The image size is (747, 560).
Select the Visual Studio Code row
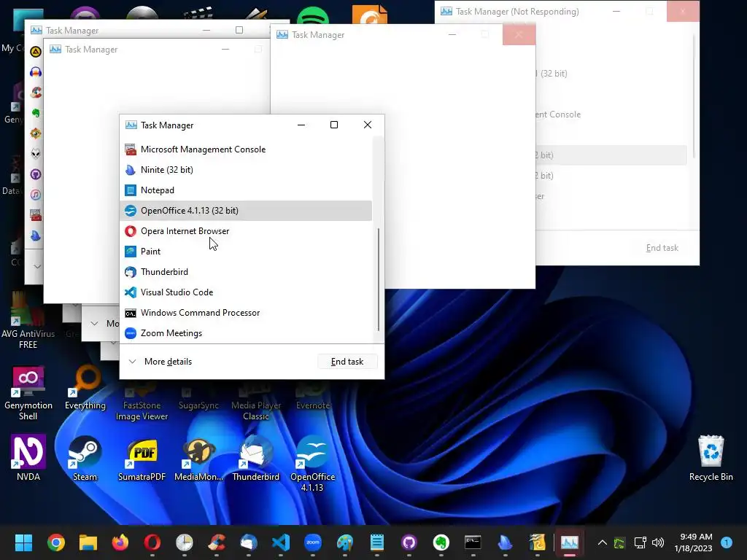(246, 292)
